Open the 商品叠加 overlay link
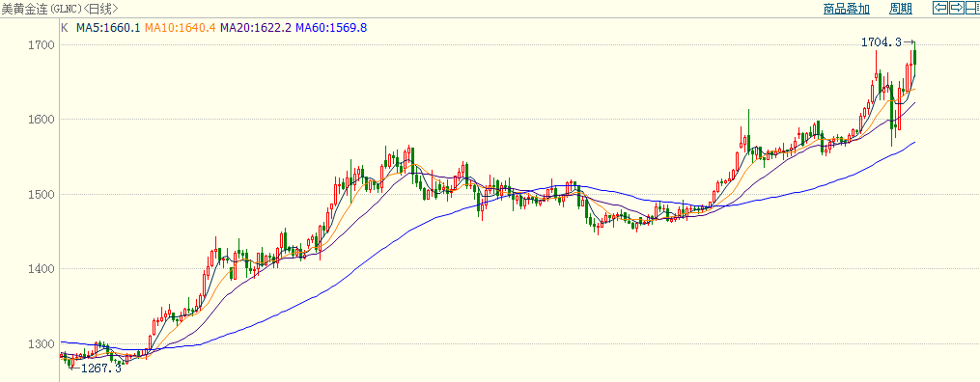The width and height of the screenshot is (980, 382). click(x=846, y=8)
